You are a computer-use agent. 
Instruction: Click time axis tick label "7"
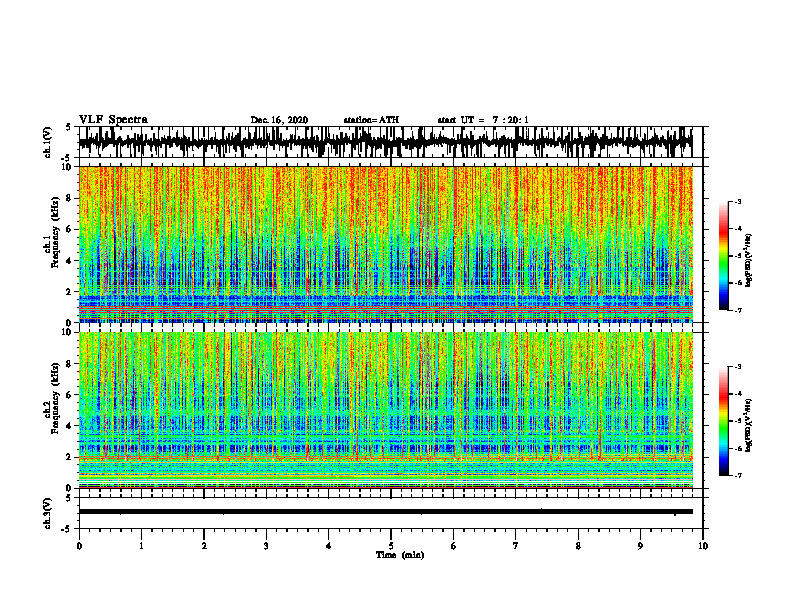516,546
